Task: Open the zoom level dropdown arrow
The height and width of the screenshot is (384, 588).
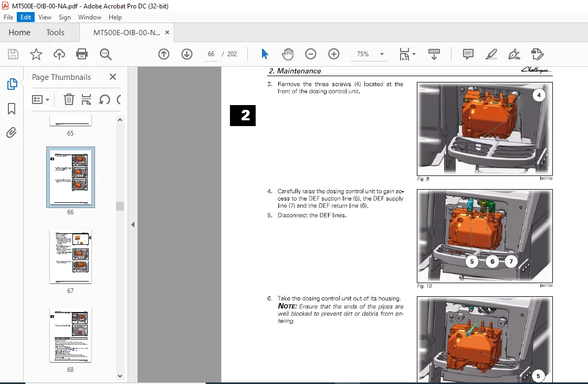Action: click(382, 54)
